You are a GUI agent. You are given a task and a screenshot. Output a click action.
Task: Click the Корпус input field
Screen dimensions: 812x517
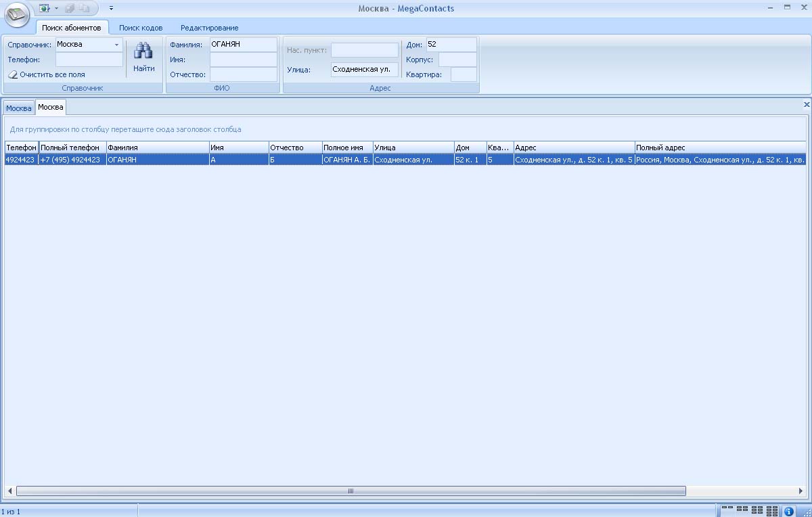[x=457, y=60]
